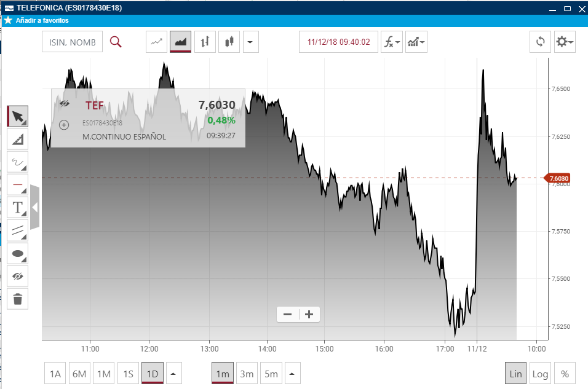
Task: Switch to line chart type
Action: click(x=156, y=42)
